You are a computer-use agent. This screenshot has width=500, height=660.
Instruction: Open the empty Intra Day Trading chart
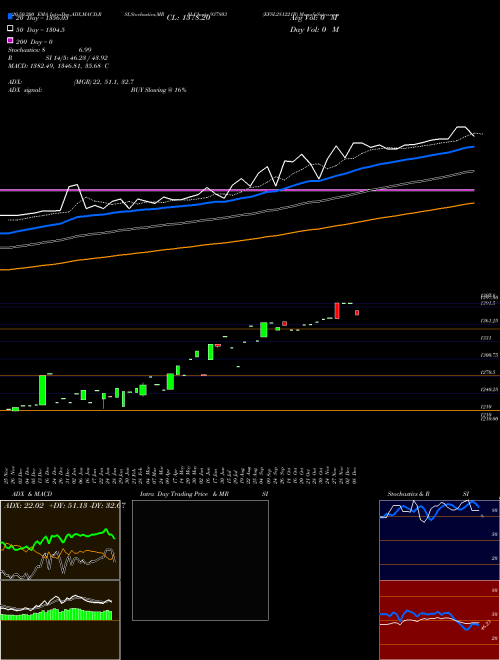click(200, 560)
